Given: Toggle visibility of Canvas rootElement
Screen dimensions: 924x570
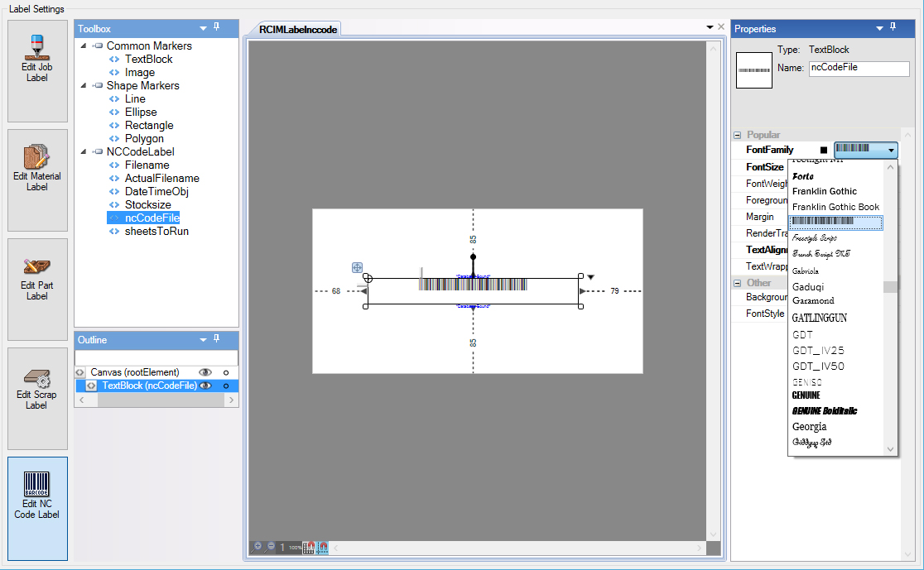Looking at the screenshot, I should coord(205,372).
